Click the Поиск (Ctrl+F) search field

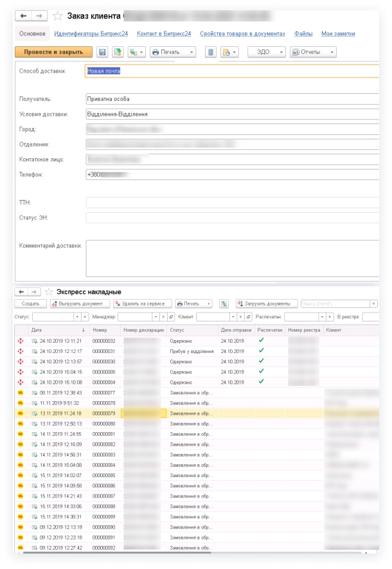coord(335,303)
